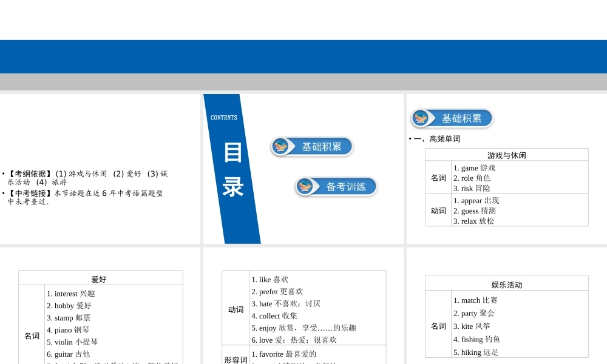Click the row '3. risk 冒险'
The height and width of the screenshot is (364, 607).
[x=472, y=189]
